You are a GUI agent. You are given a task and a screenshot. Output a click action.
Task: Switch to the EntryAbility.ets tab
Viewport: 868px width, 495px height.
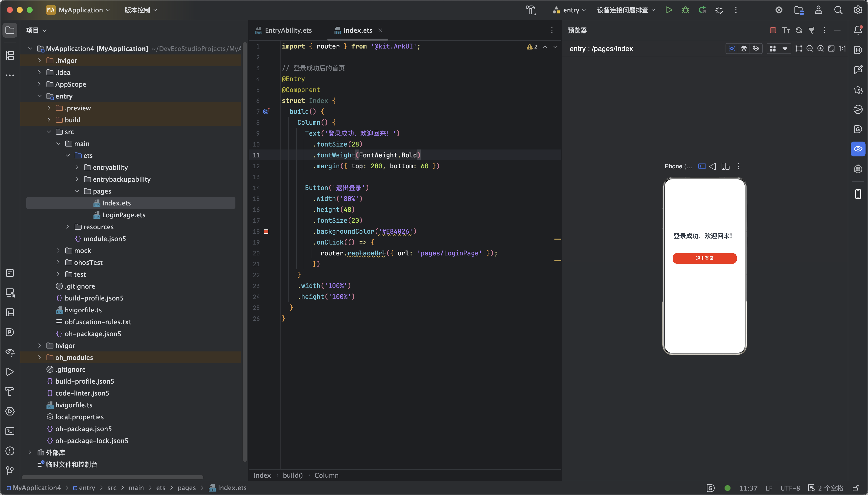click(x=284, y=30)
